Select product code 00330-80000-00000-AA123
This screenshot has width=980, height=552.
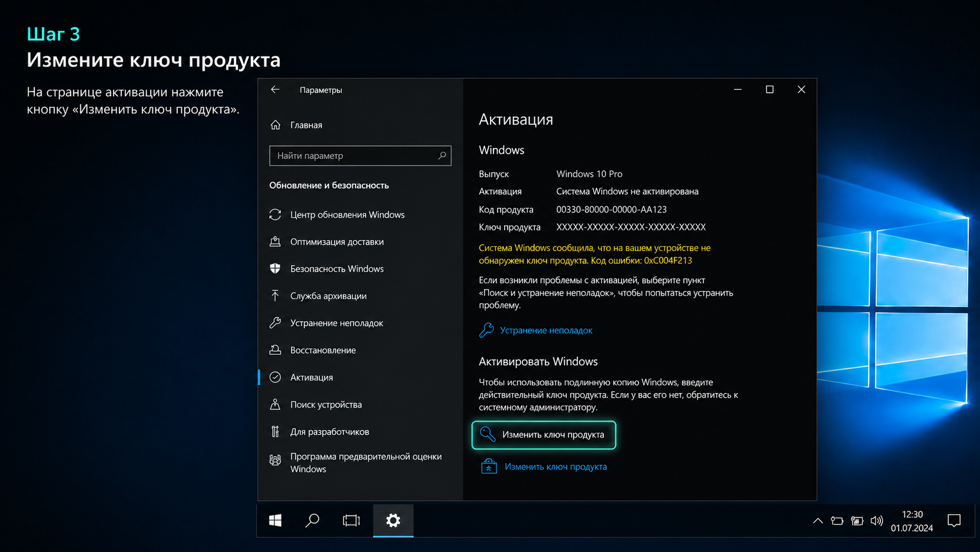click(611, 209)
